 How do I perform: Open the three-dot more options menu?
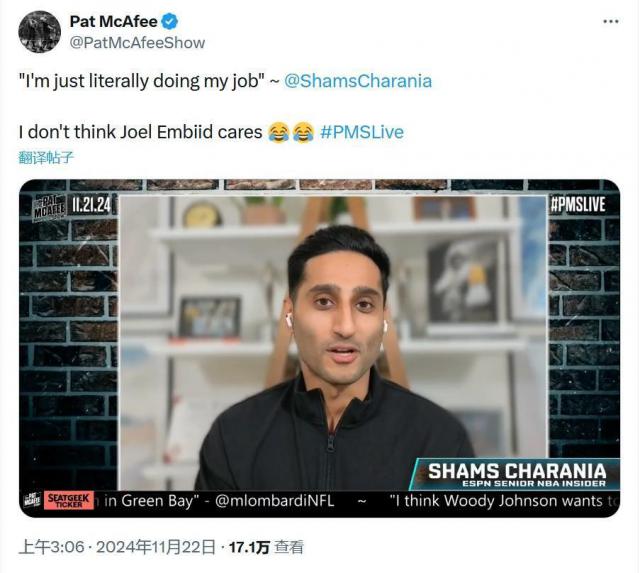(x=611, y=21)
